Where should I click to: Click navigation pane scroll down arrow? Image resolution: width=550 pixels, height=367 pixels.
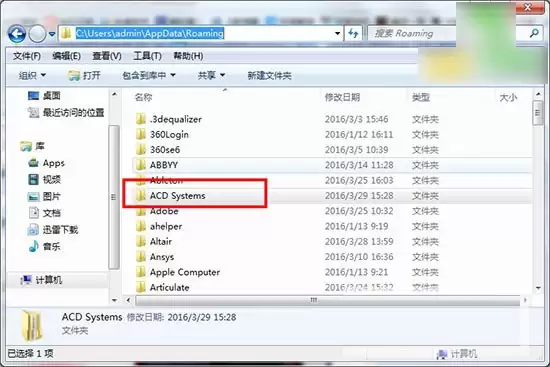[x=114, y=300]
